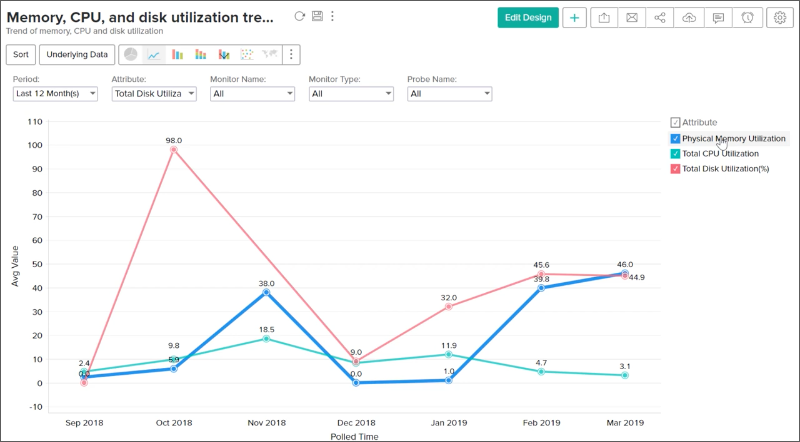Open settings with the gear icon
This screenshot has width=800, height=442.
coord(779,18)
